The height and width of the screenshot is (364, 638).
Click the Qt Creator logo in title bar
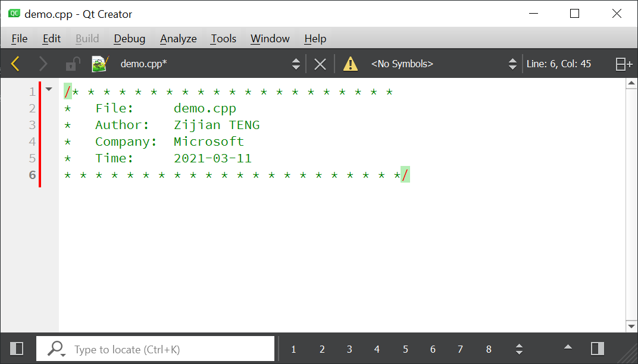click(x=14, y=14)
